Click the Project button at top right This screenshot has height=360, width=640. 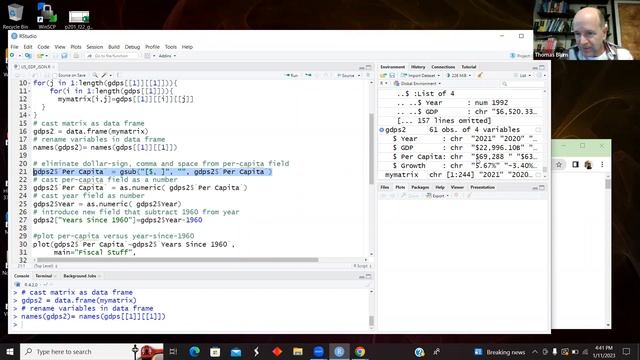pos(520,56)
